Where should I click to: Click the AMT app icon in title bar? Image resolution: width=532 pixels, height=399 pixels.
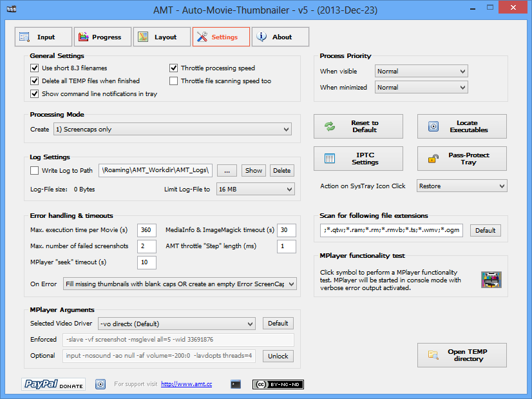[x=12, y=8]
